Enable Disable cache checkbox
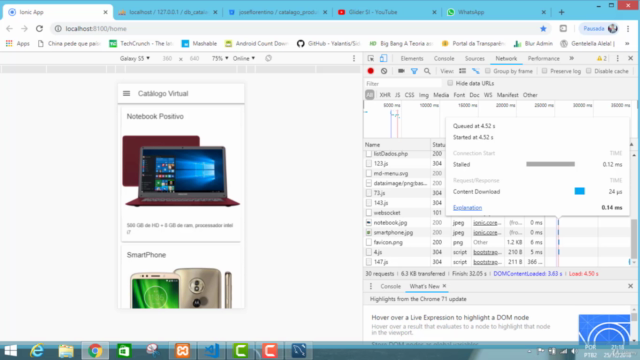This screenshot has height=360, width=640. point(589,71)
